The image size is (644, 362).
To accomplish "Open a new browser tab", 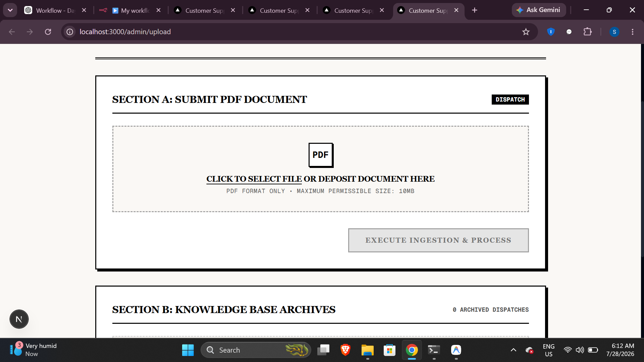I will coord(474,10).
